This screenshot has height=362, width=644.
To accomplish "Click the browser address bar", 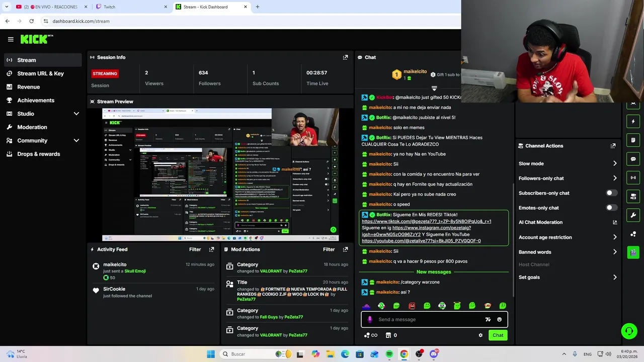I will 252,21.
